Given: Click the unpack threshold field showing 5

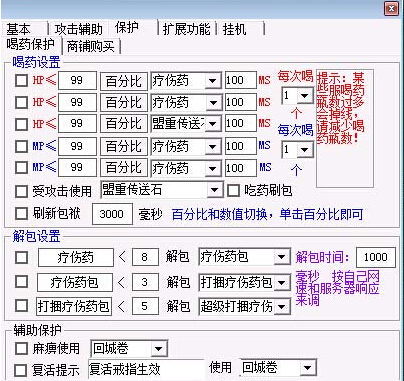Looking at the screenshot, I should [x=145, y=306].
